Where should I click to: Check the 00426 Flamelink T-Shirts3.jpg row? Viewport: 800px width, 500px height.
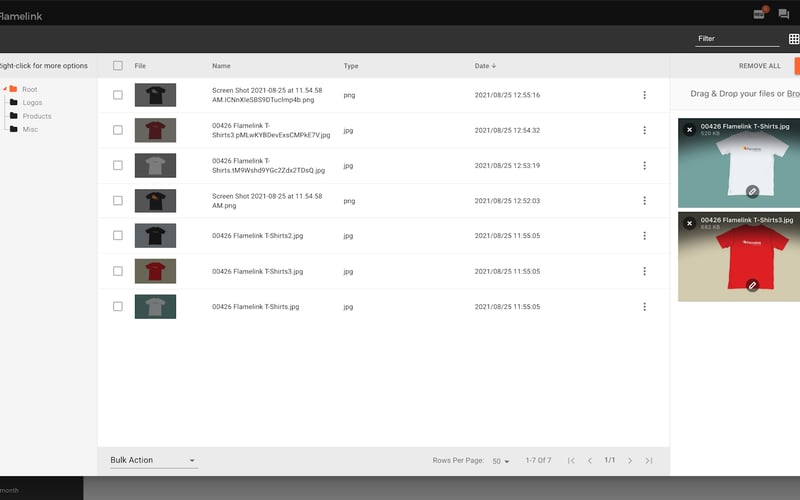coord(118,271)
